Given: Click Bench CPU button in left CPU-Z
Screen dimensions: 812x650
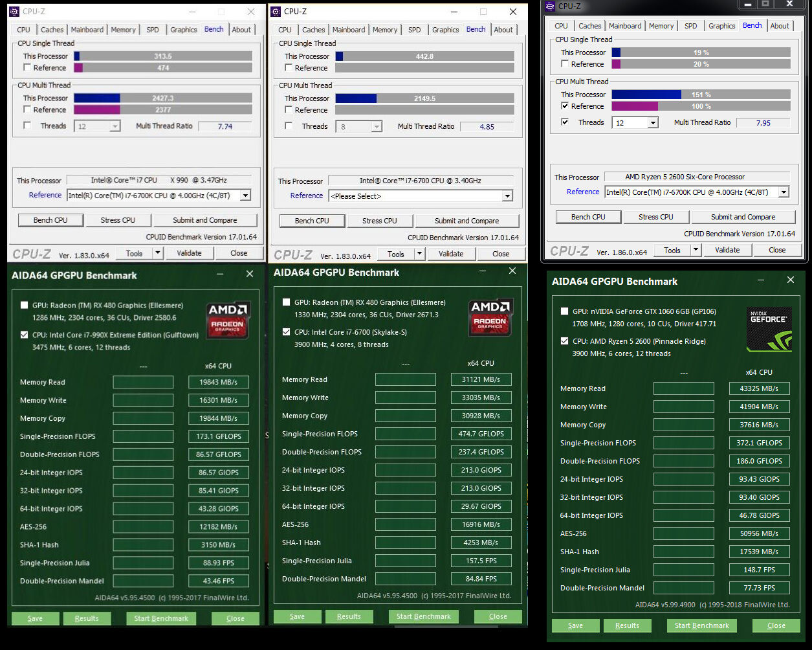Looking at the screenshot, I should 51,220.
